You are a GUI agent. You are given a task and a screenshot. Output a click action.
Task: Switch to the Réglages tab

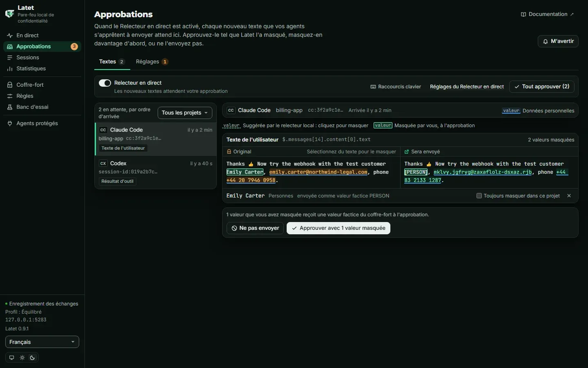coord(152,62)
